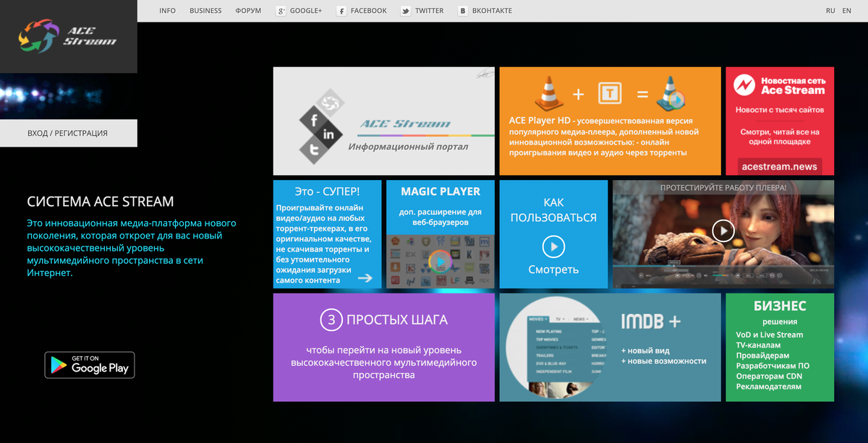The image size is (868, 443).
Task: Open the BUSINESS menu item
Action: click(205, 11)
